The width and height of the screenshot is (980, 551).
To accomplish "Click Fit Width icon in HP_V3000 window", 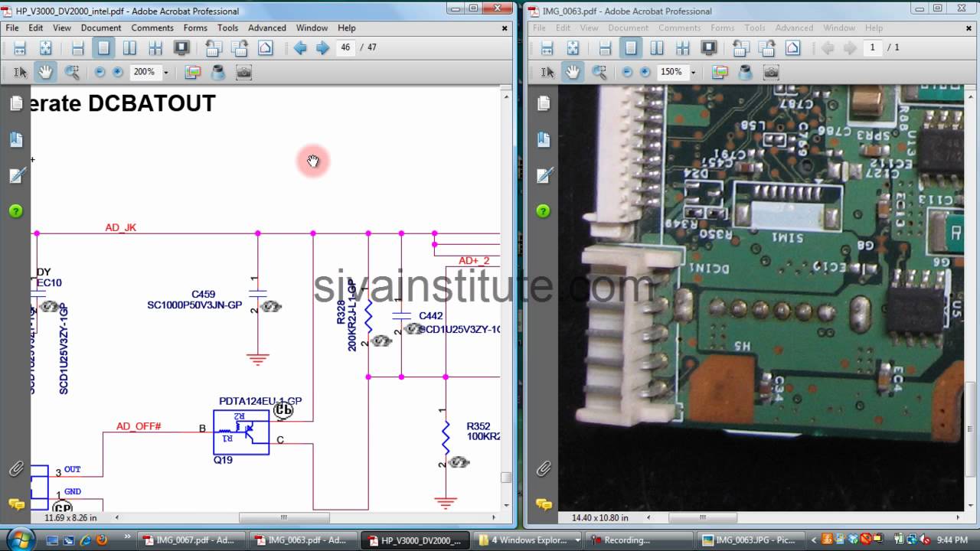I will tap(20, 48).
